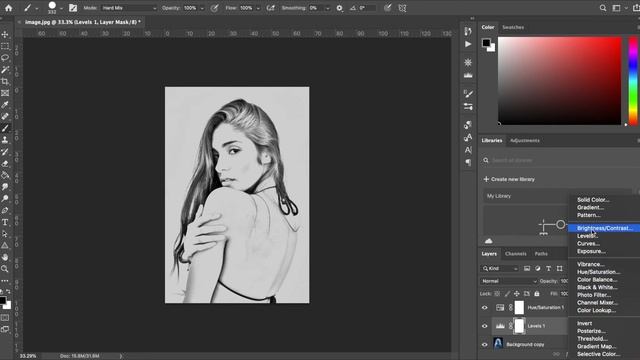Open the Histogram panel icon in dock
This screenshot has height=360, width=640.
[468, 76]
